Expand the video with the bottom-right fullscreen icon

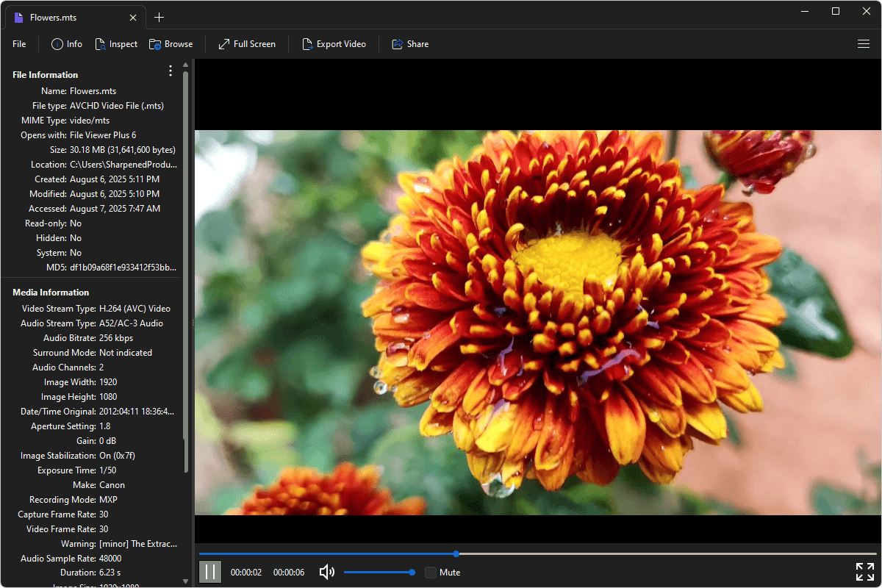(865, 572)
